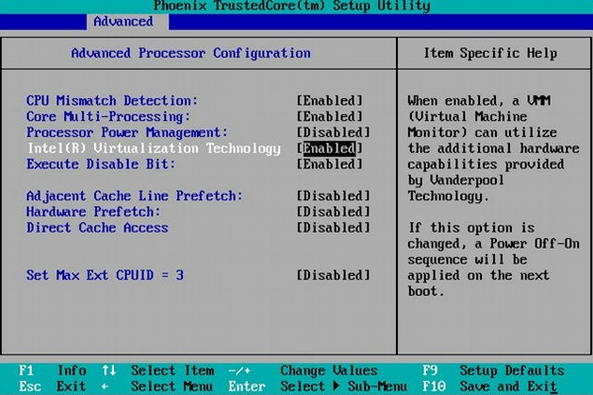This screenshot has height=395, width=593.
Task: Select the Processor Power Management label
Action: click(127, 132)
